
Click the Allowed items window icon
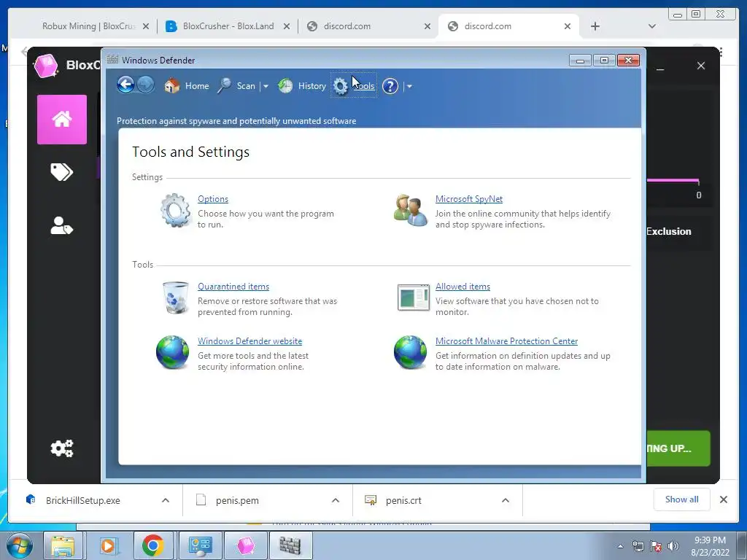413,297
